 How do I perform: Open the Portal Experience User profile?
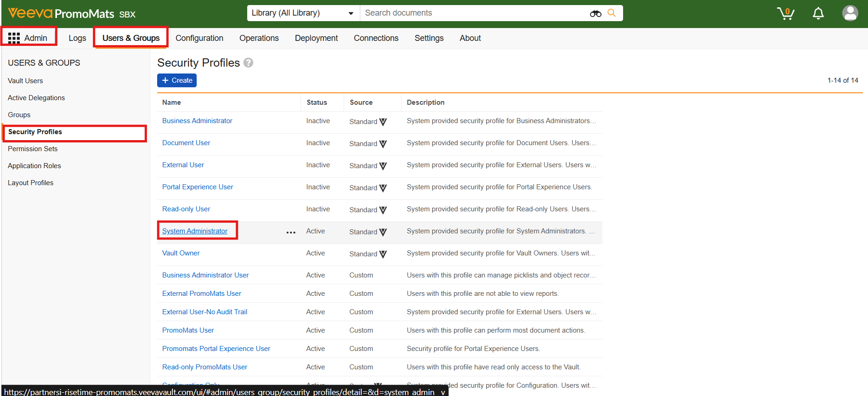pos(198,187)
